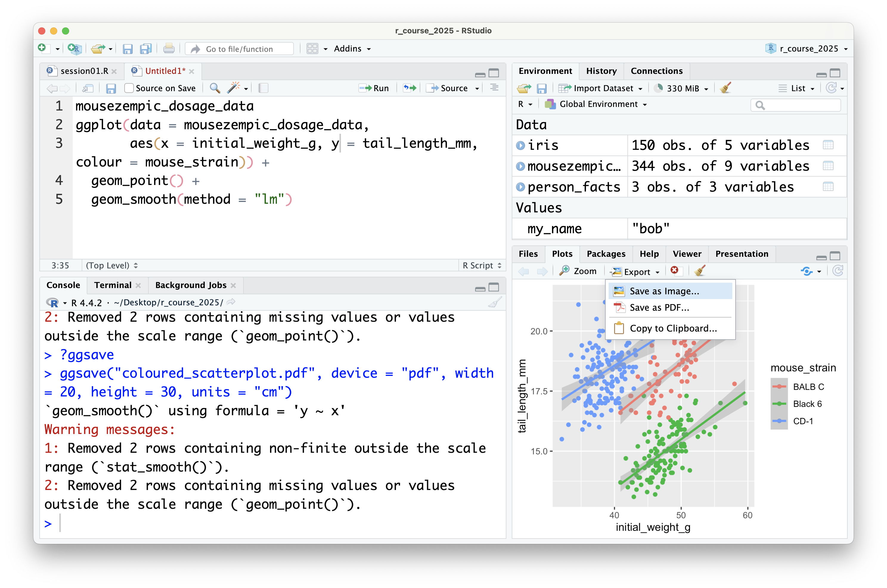Click the Publish plot icon
This screenshot has height=588, width=887.
click(x=807, y=271)
